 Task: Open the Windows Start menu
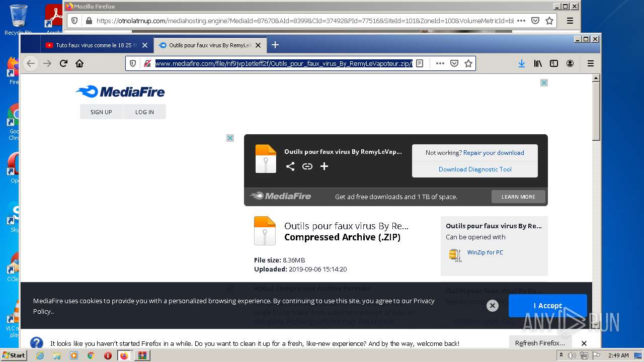point(14,355)
